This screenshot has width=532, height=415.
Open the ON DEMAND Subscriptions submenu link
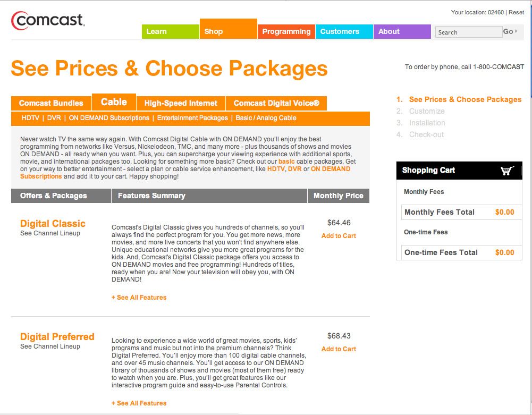(x=109, y=118)
